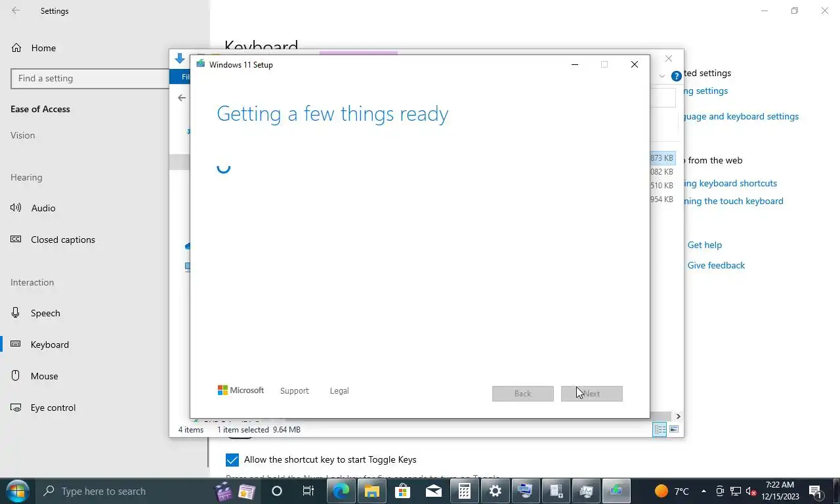
Task: Click the clapperboard icon in taskbar search
Action: point(224,492)
